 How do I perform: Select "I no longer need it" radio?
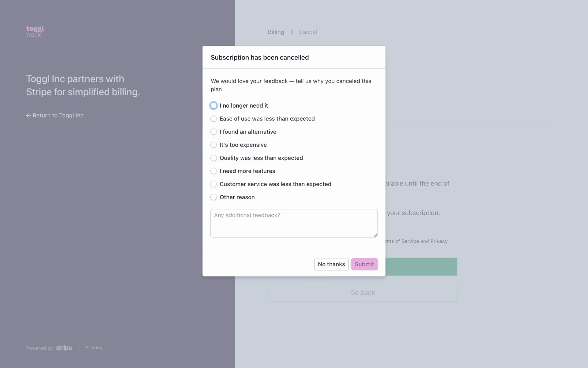point(213,105)
